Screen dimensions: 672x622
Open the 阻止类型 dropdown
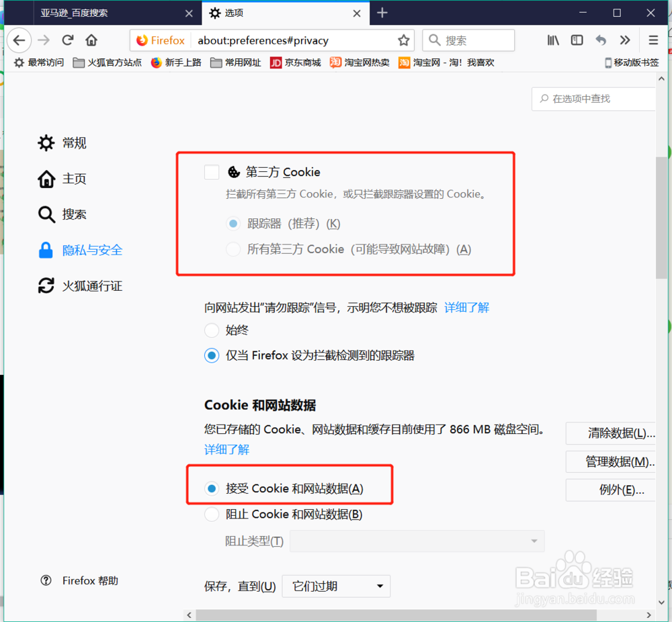417,541
